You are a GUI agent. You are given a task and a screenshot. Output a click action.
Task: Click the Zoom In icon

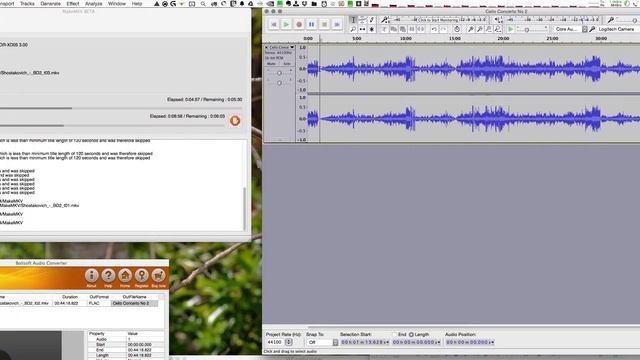471,29
